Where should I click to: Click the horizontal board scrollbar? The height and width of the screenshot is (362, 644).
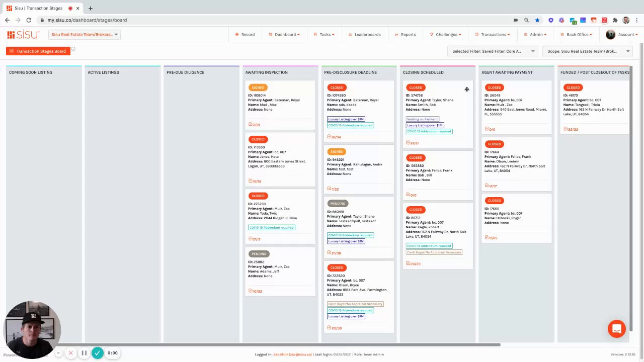point(253,345)
